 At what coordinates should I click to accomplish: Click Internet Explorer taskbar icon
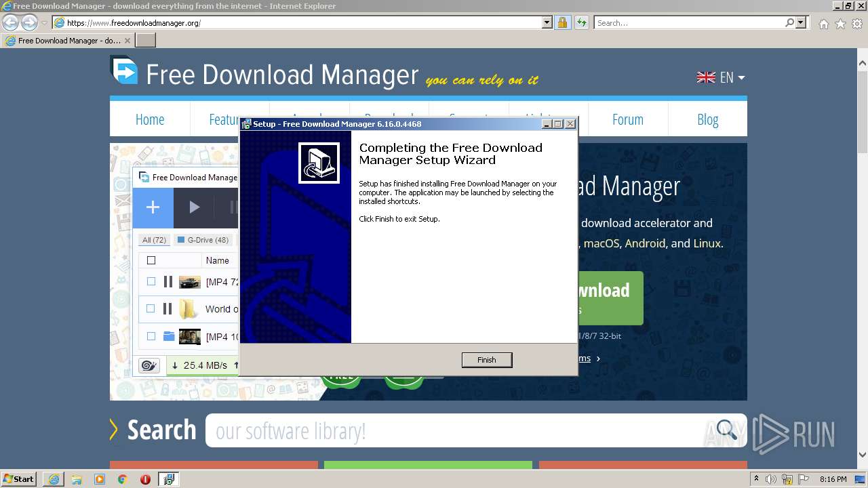pos(53,479)
